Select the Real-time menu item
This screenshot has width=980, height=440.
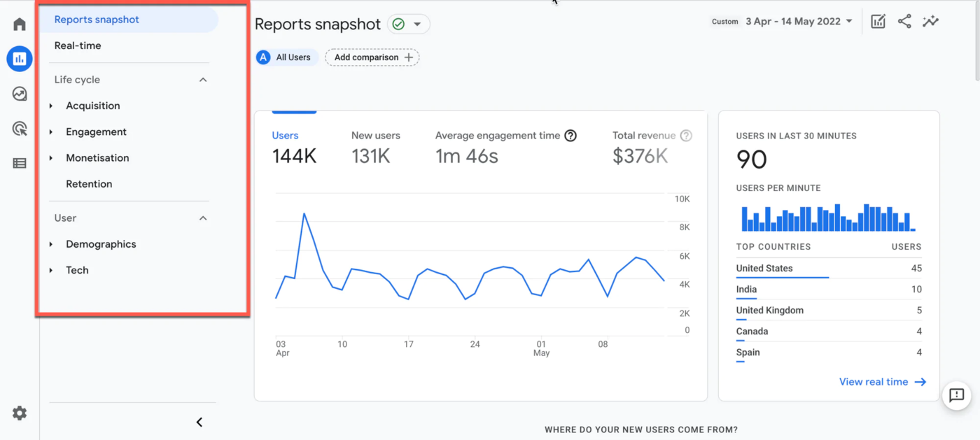78,45
